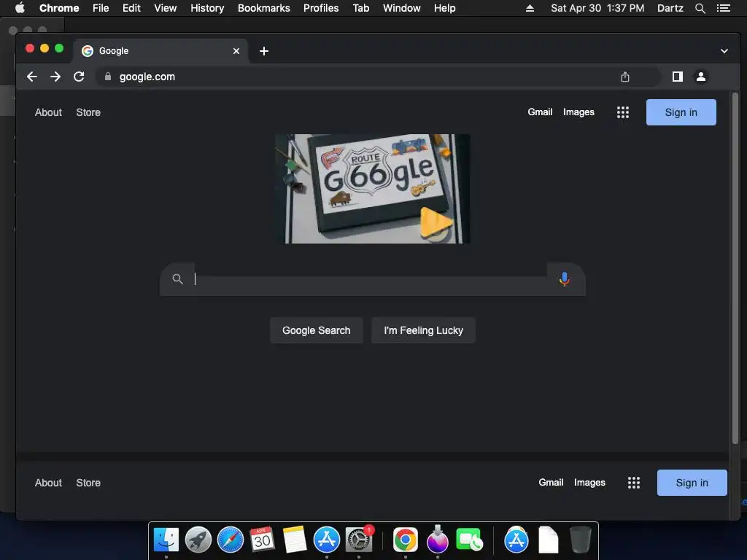This screenshot has height=560, width=747.
Task: Open the File menu
Action: click(101, 8)
